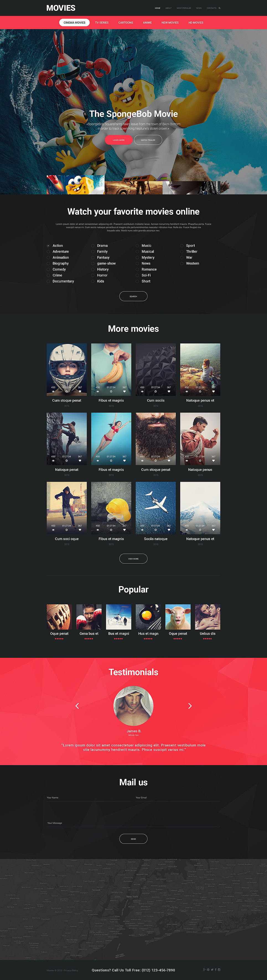This screenshot has width=267, height=980.
Task: Open the Facebook footer icon
Action: [x=215, y=970]
